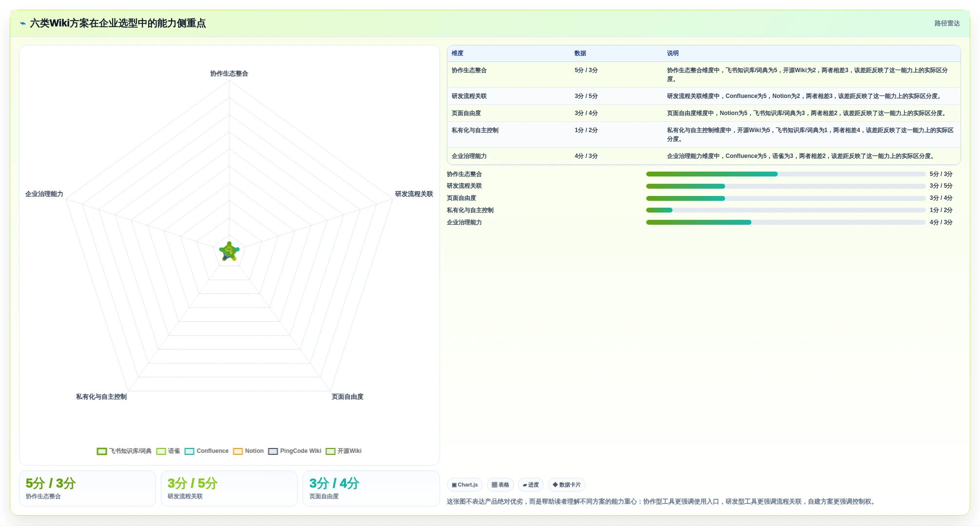Click the 数据卡片 tag
The height and width of the screenshot is (526, 980).
(567, 485)
